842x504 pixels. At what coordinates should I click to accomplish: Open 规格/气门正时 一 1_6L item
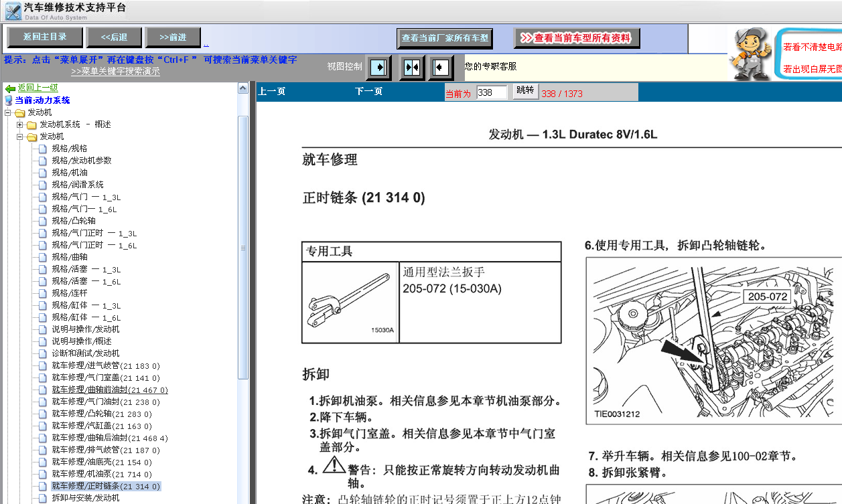tap(94, 245)
